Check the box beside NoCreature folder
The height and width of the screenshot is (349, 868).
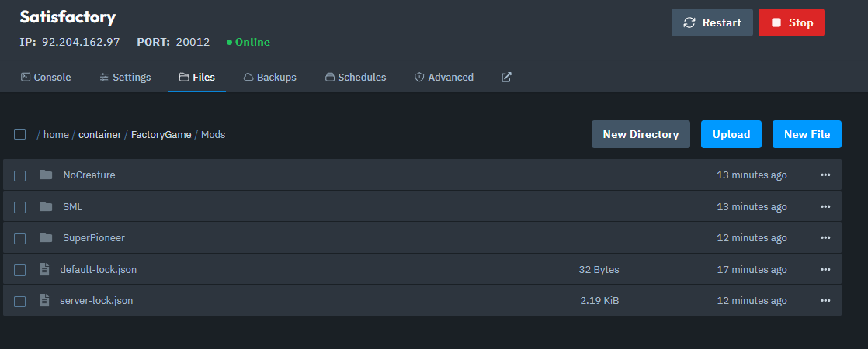click(20, 176)
